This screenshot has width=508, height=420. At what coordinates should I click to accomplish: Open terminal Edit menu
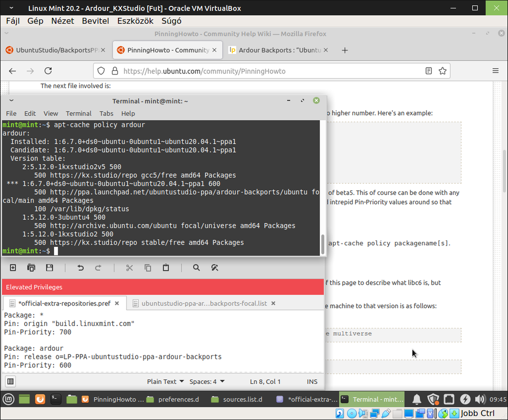(x=30, y=113)
